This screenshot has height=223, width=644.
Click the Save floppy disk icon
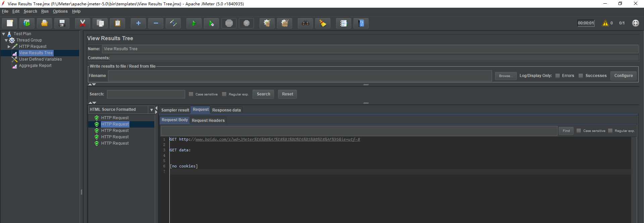(x=62, y=23)
